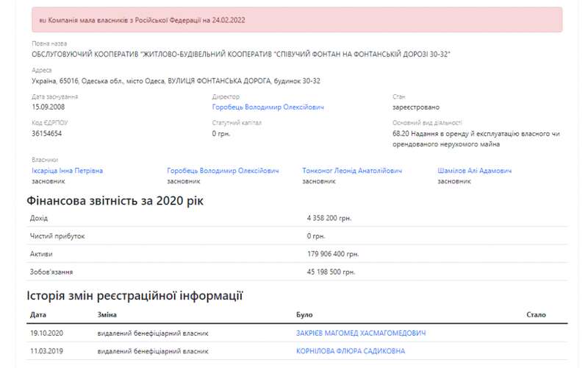Select founder Горобець Володимир Олексійович under Власники
Image resolution: width=588 pixels, height=368 pixels.
[223, 171]
